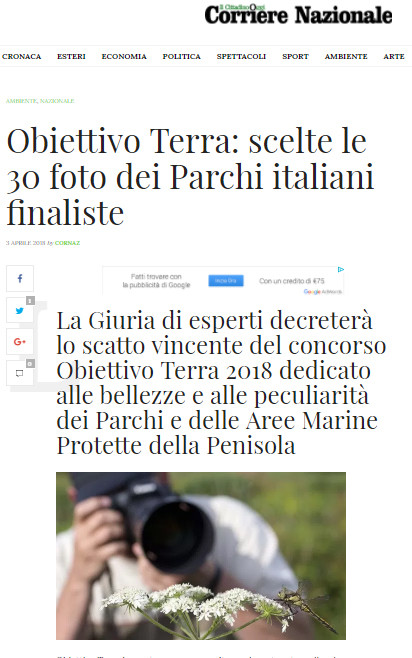Open Ambiente in the navigation bar
This screenshot has width=412, height=658.
346,56
